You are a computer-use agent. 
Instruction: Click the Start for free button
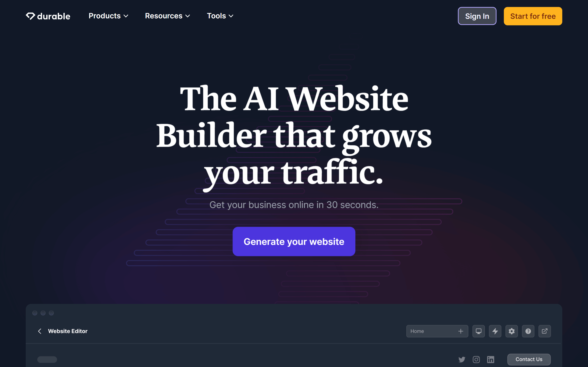(x=533, y=16)
